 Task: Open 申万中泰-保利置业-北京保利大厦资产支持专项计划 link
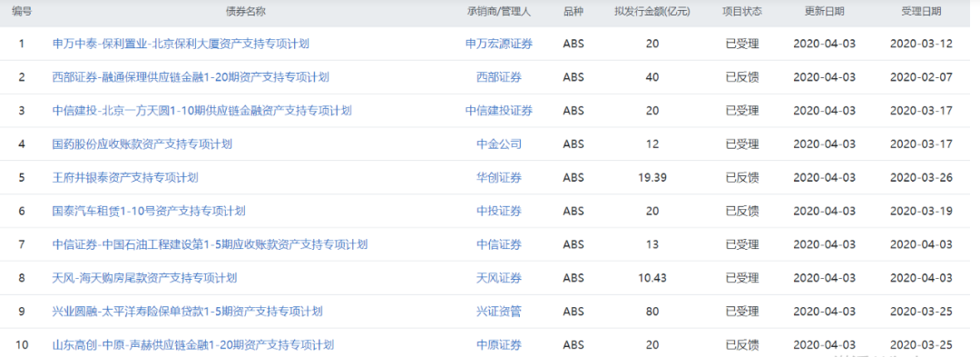181,44
